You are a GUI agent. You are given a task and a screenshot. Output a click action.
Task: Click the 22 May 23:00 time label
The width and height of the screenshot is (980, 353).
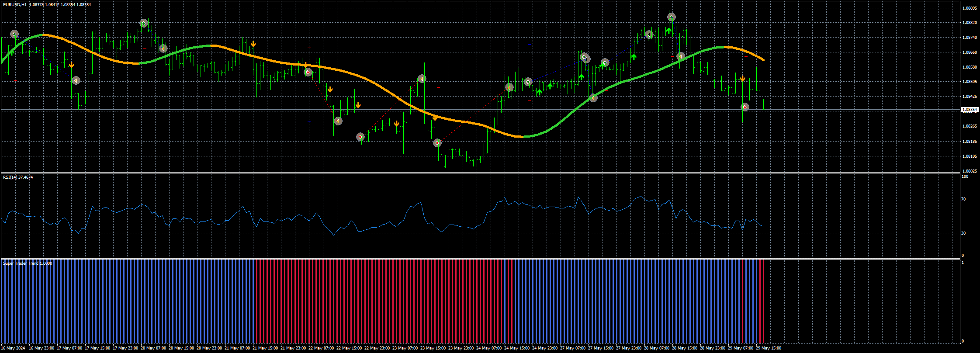point(377,348)
